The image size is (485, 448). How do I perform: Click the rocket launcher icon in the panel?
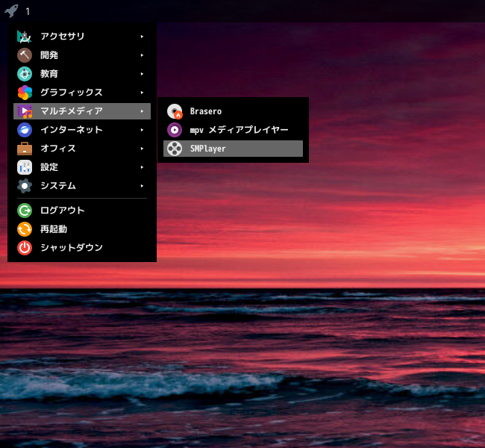tap(11, 11)
